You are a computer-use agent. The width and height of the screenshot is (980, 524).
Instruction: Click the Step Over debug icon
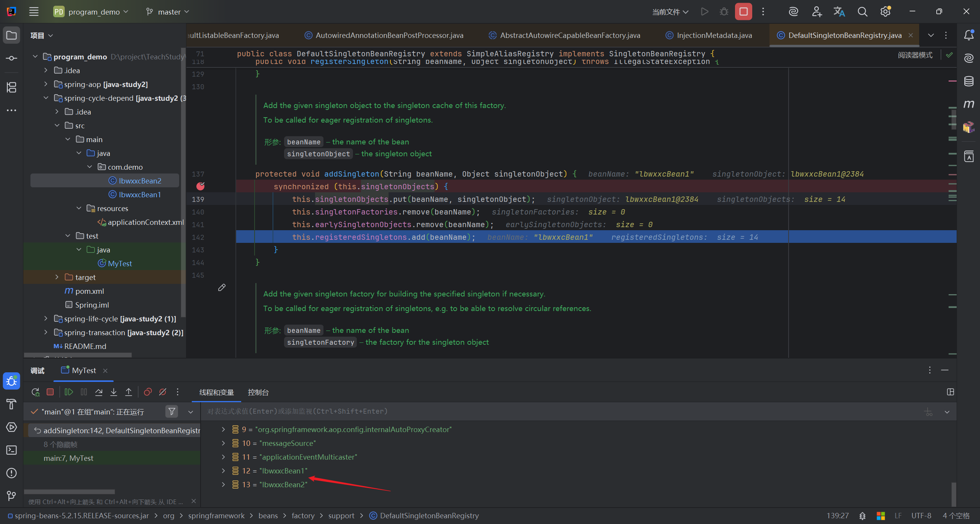pos(99,392)
